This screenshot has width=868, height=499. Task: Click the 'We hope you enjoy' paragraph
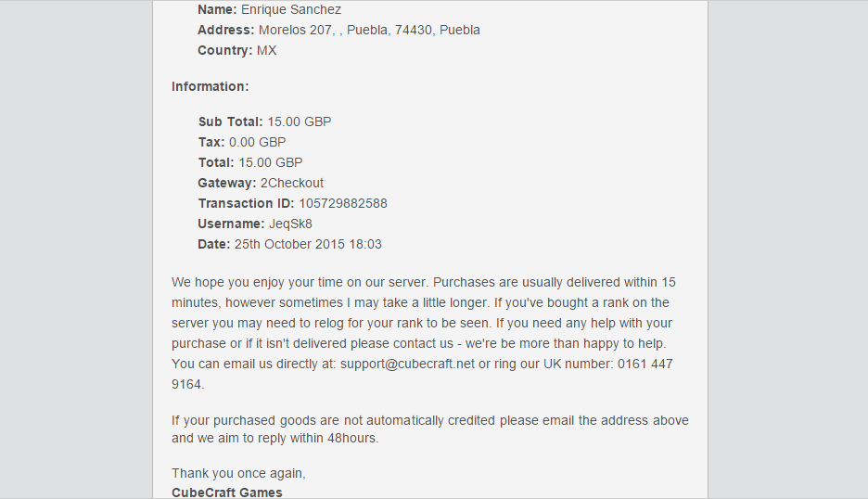(424, 333)
